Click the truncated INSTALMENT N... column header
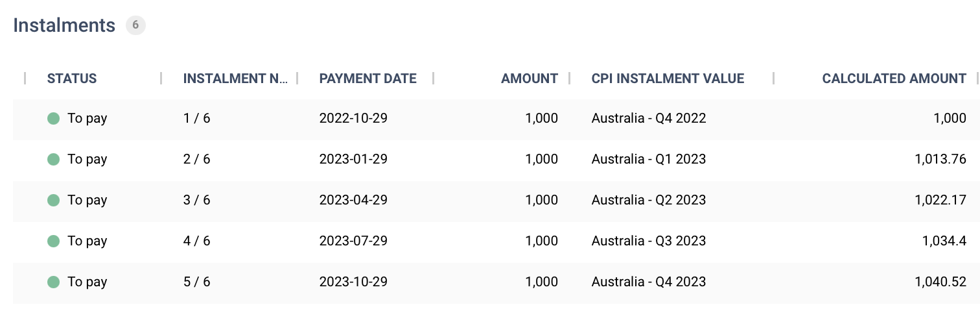The height and width of the screenshot is (309, 980). (x=235, y=79)
